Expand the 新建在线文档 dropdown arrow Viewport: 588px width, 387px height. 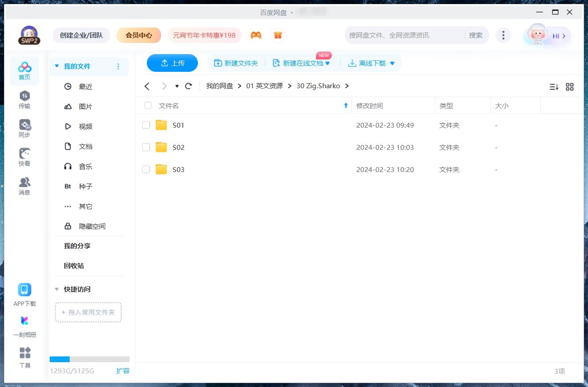pyautogui.click(x=328, y=63)
